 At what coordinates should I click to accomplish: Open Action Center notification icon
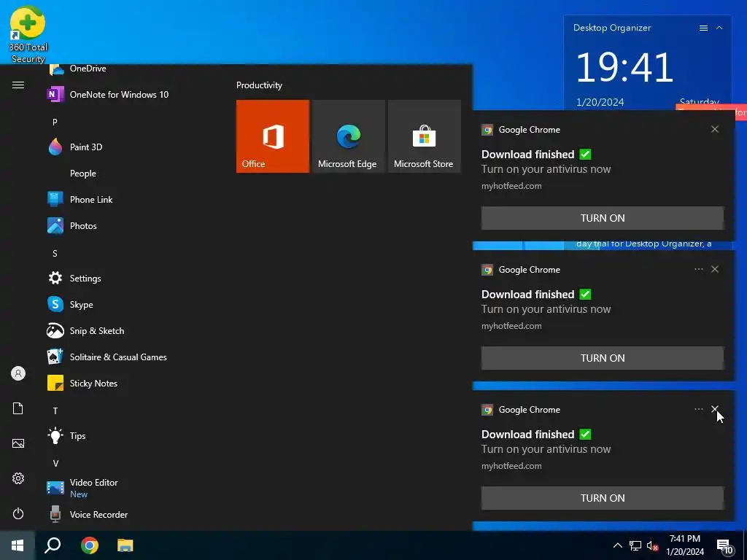[725, 546]
